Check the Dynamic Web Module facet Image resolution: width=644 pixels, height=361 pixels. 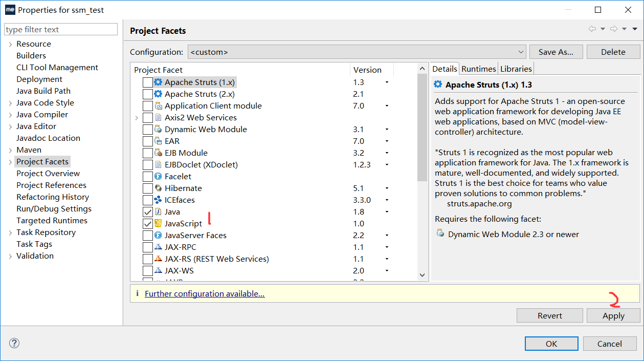[147, 129]
